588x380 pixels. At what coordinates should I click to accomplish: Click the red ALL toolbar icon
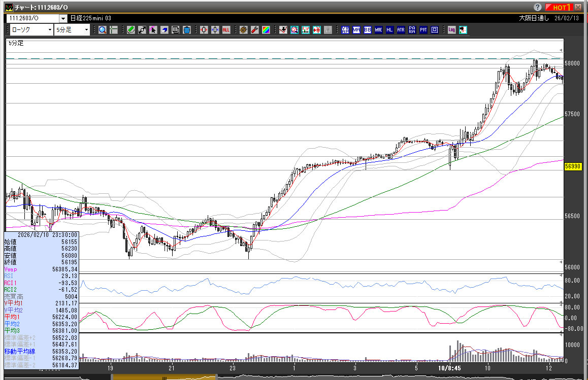click(226, 30)
